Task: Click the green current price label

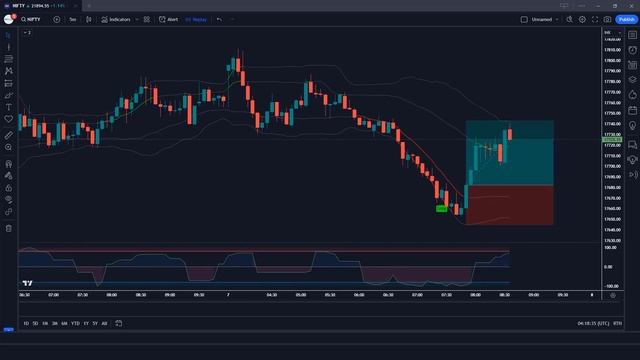Action: [x=612, y=140]
